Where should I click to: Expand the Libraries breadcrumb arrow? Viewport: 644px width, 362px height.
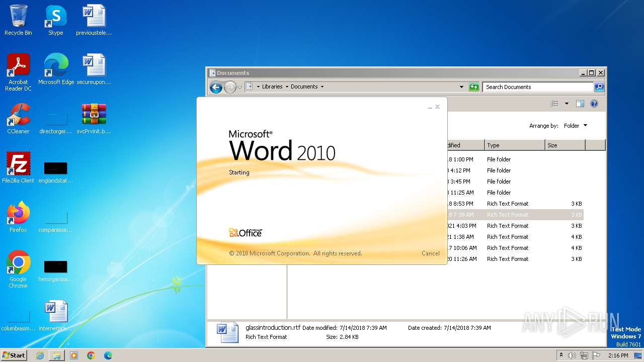pyautogui.click(x=287, y=87)
